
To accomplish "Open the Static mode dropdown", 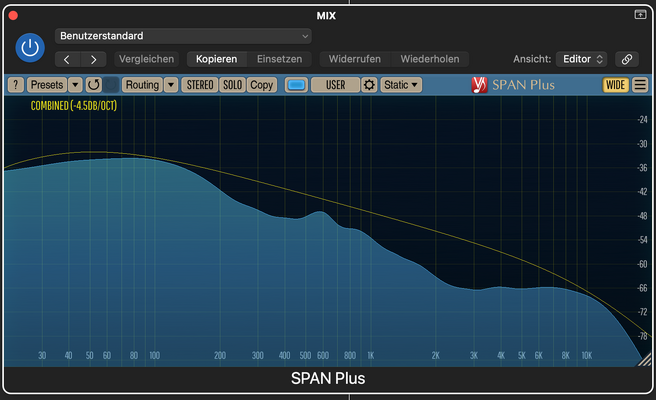I will [x=401, y=85].
